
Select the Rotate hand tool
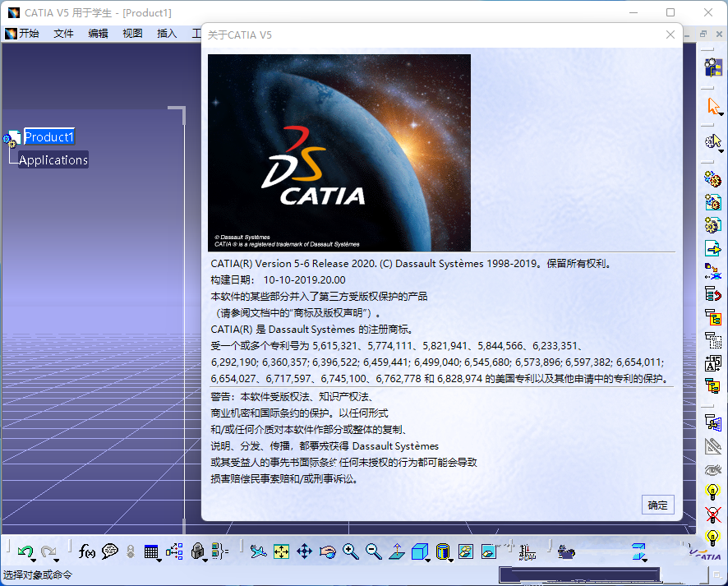[328, 551]
